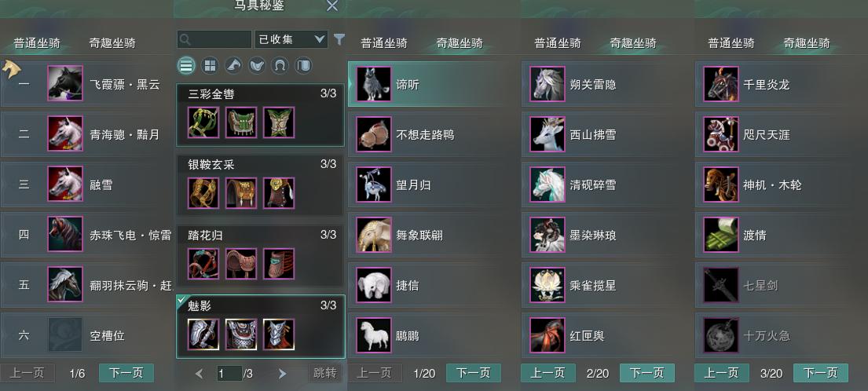Image resolution: width=868 pixels, height=391 pixels.
Task: Select the 谛听 mount icon
Action: pos(374,84)
